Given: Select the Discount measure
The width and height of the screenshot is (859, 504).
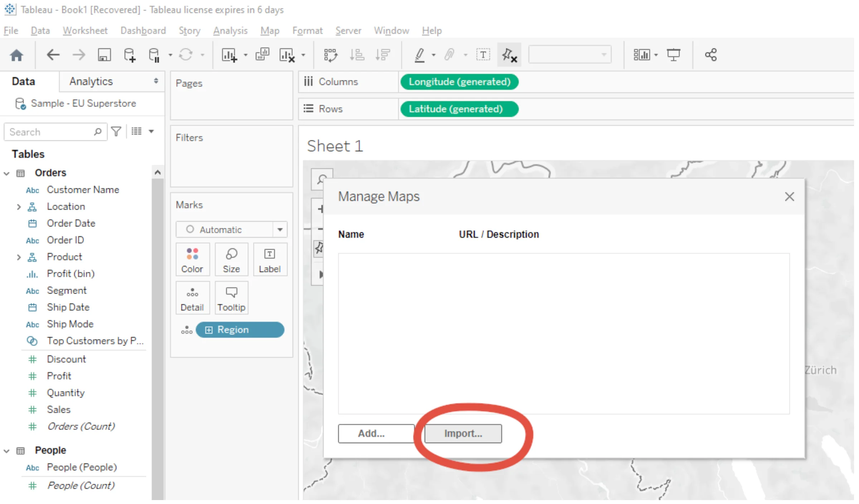Looking at the screenshot, I should pyautogui.click(x=67, y=359).
